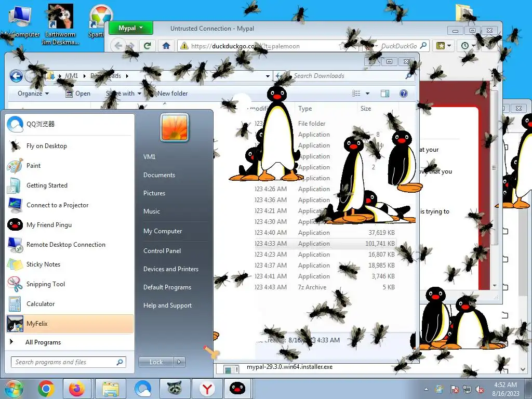
Task: Open the Organize dropdown in Explorer
Action: click(33, 94)
